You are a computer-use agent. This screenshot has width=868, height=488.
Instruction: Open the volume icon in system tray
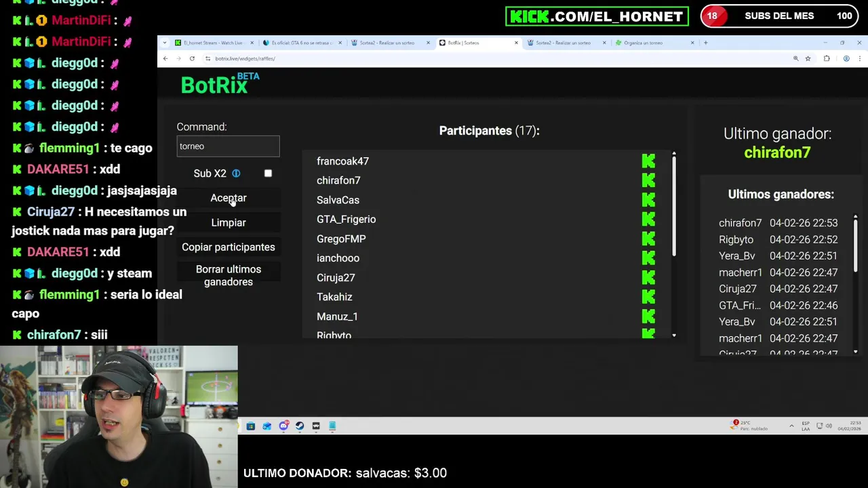pyautogui.click(x=830, y=426)
